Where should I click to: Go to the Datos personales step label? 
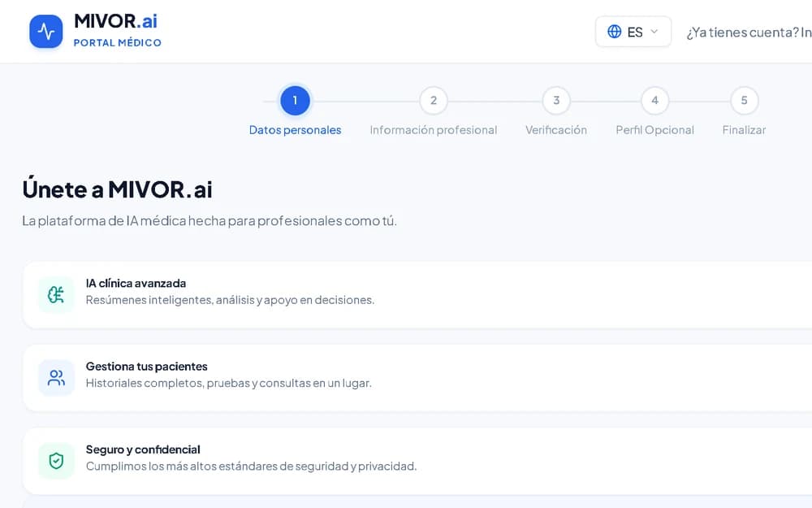(296, 130)
